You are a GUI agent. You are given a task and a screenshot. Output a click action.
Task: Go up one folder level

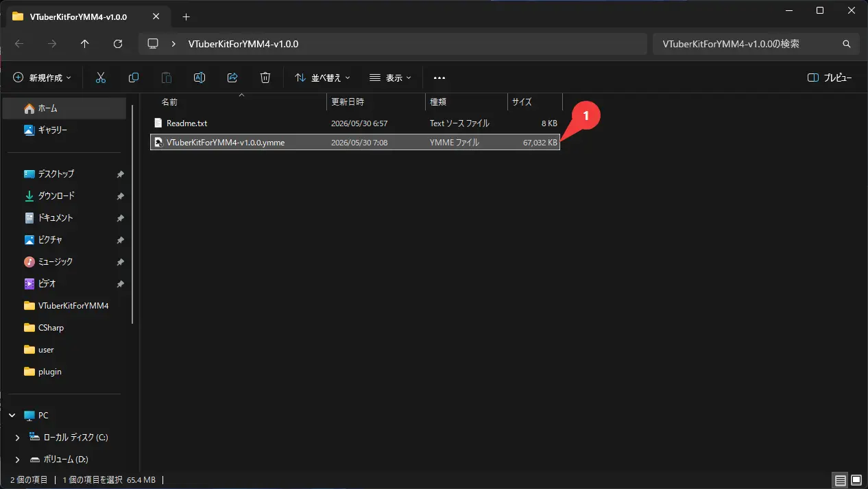(85, 43)
